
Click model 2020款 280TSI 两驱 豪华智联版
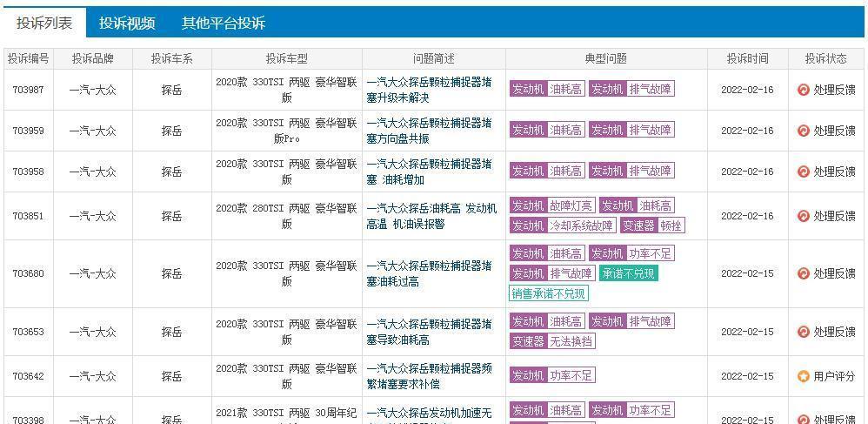[x=287, y=216]
